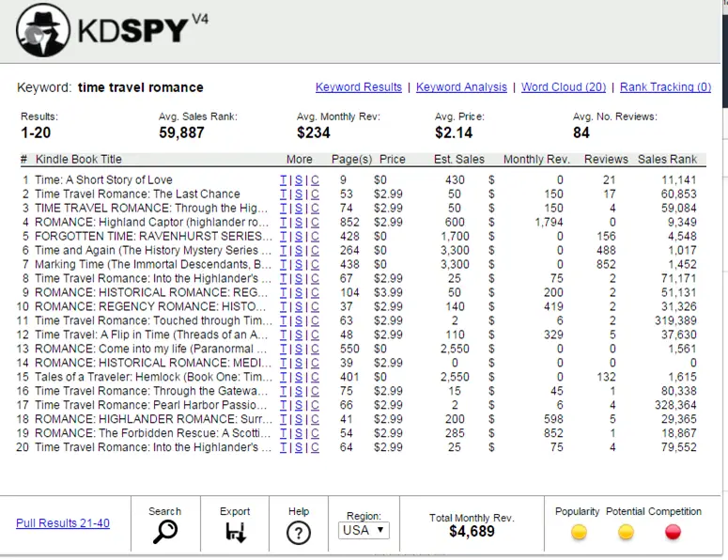Click T link for Time and Again row
The image size is (728, 560).
283,250
